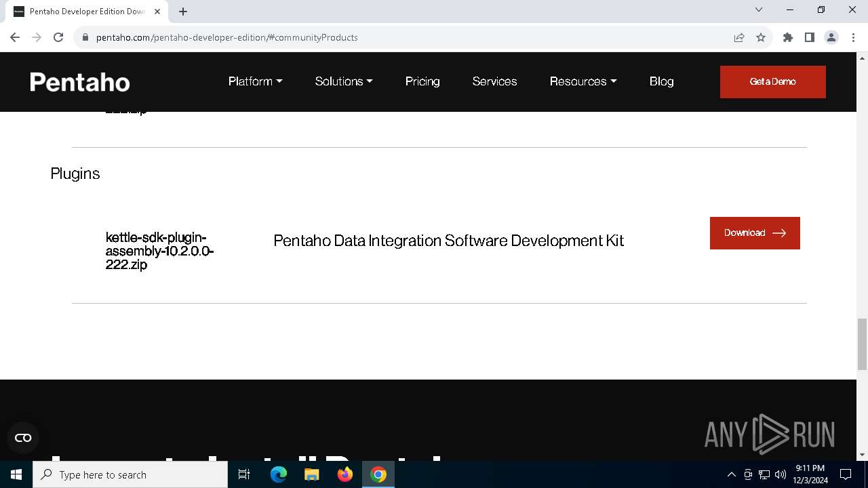Image resolution: width=868 pixels, height=488 pixels.
Task: Click the Get a Demo button
Action: pyautogui.click(x=773, y=82)
